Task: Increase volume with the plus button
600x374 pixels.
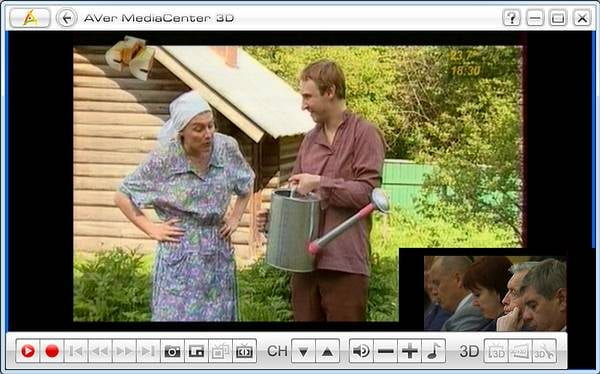Action: pyautogui.click(x=410, y=351)
